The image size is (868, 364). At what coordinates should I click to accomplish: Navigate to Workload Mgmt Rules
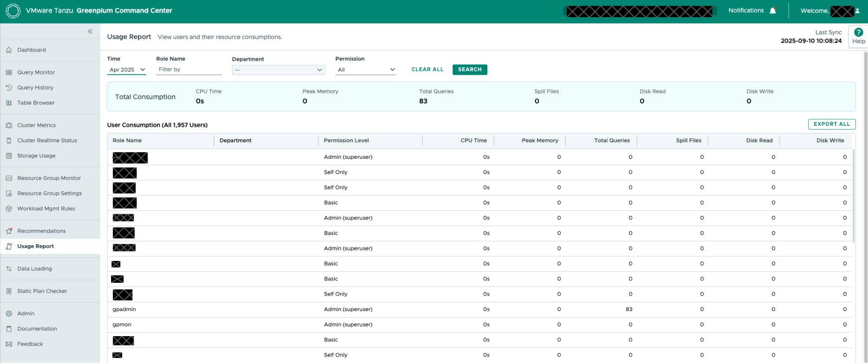click(x=46, y=209)
